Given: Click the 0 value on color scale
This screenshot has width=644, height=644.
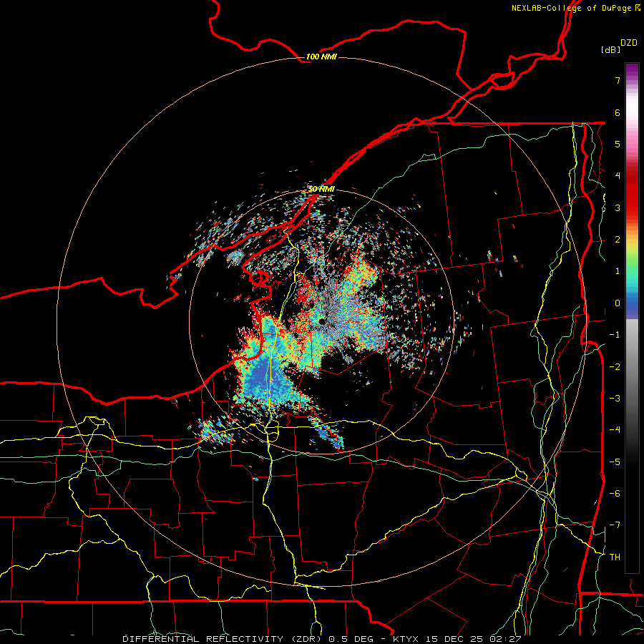Looking at the screenshot, I should (x=618, y=303).
